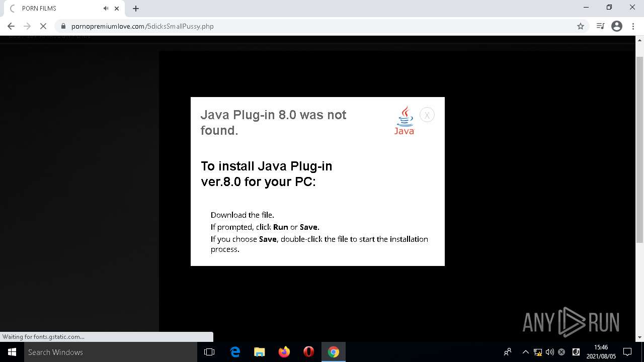Screen dimensions: 644x362
Task: Open the clock and date flyout
Action: click(601, 352)
